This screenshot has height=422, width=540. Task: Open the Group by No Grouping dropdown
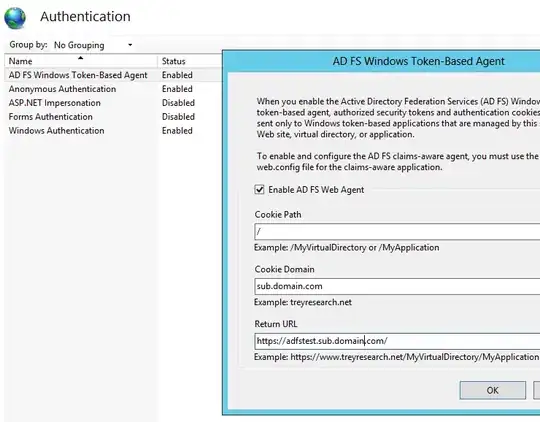[93, 45]
